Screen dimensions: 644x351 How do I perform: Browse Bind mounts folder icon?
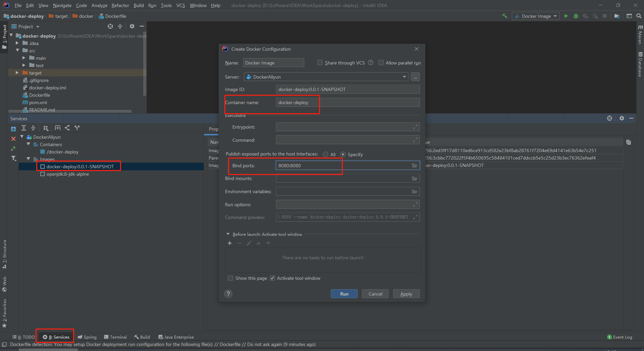(x=415, y=178)
